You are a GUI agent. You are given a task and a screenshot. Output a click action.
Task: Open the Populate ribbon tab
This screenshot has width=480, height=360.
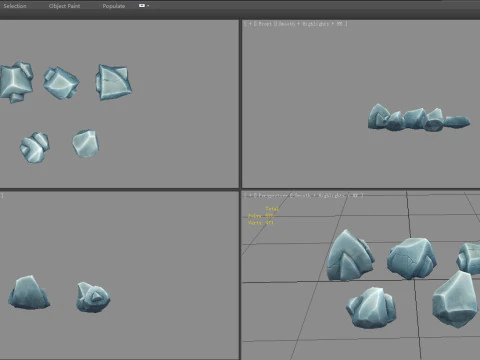tap(114, 6)
